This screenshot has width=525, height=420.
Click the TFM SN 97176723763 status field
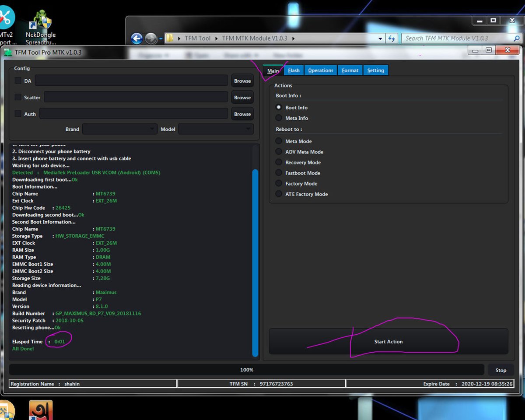(261, 384)
